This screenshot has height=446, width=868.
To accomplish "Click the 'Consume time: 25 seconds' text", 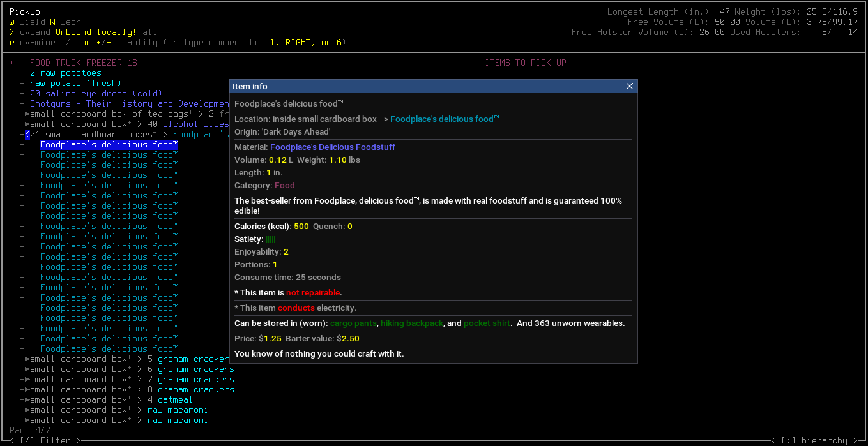I will pos(287,278).
